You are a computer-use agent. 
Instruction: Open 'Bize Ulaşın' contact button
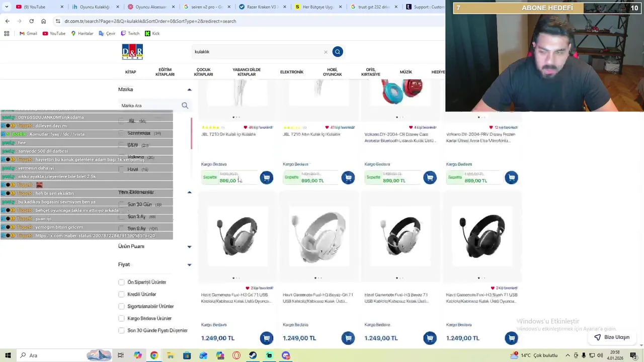612,337
